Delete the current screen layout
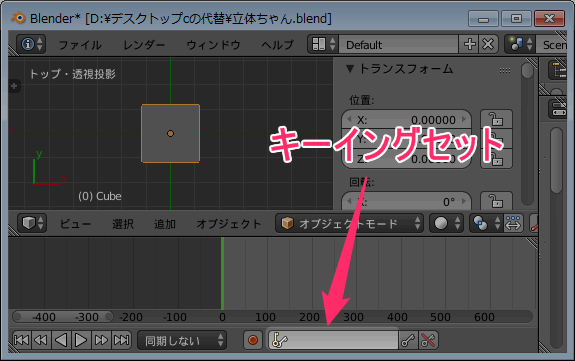The height and width of the screenshot is (361, 575). [488, 45]
